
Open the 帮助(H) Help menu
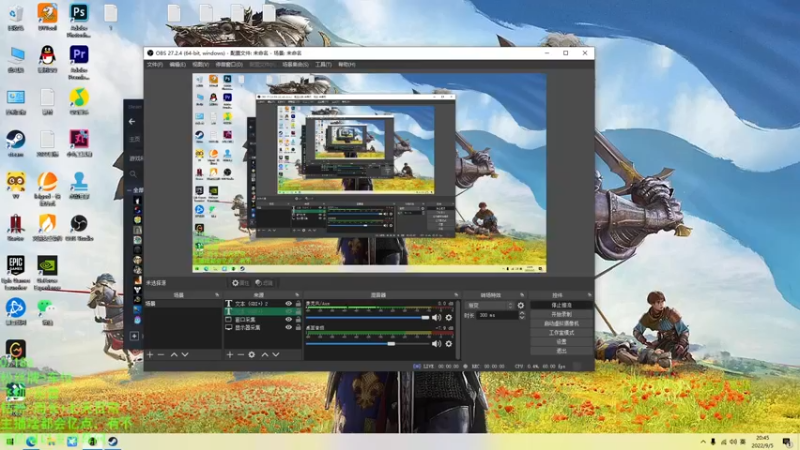point(346,65)
